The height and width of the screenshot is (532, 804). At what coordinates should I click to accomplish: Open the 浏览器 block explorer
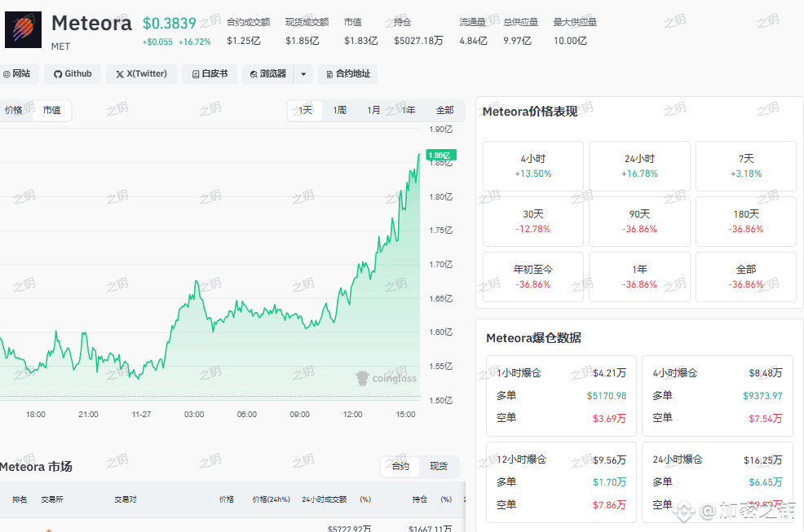(267, 74)
